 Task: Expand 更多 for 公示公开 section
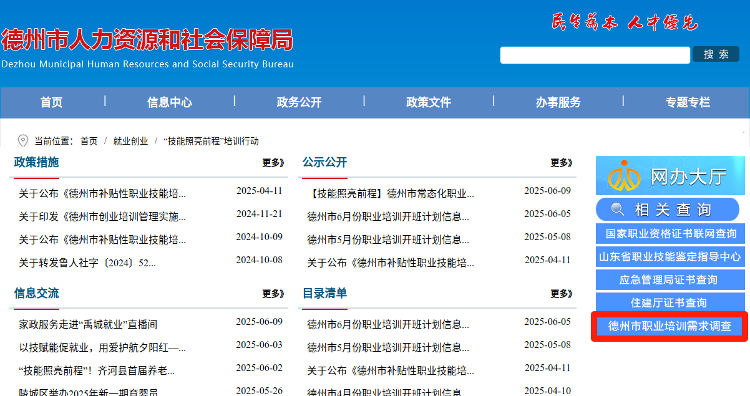[562, 163]
